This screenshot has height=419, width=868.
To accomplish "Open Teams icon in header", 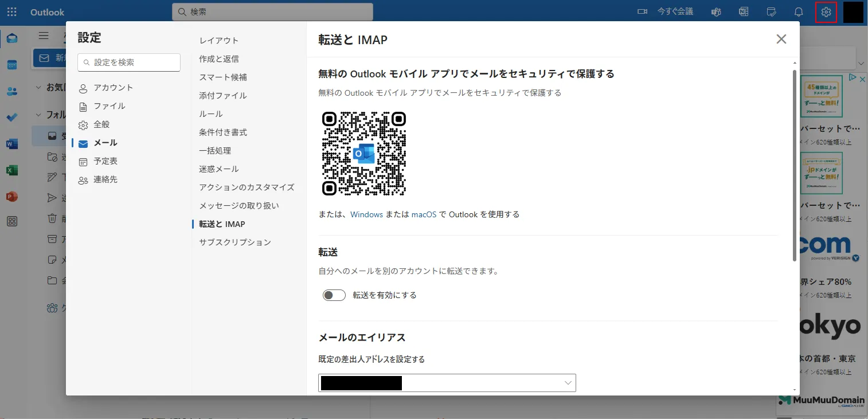I will 716,12.
